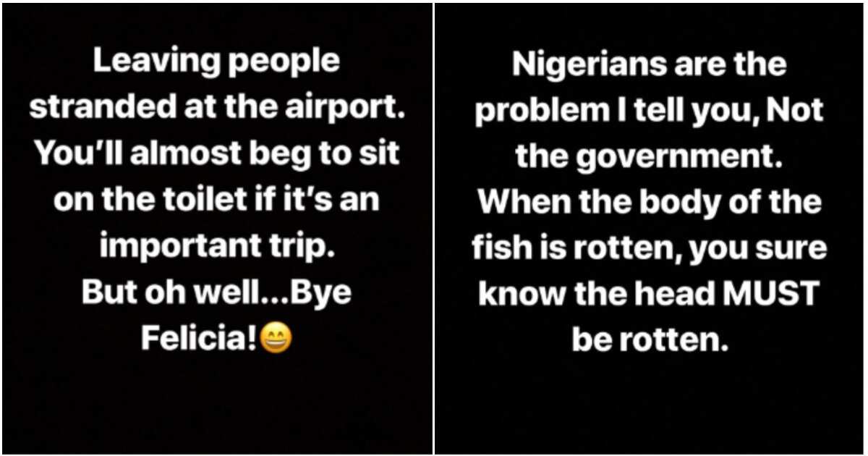Image resolution: width=868 pixels, height=456 pixels.
Task: Click the word "Felicia!"
Action: (x=199, y=338)
